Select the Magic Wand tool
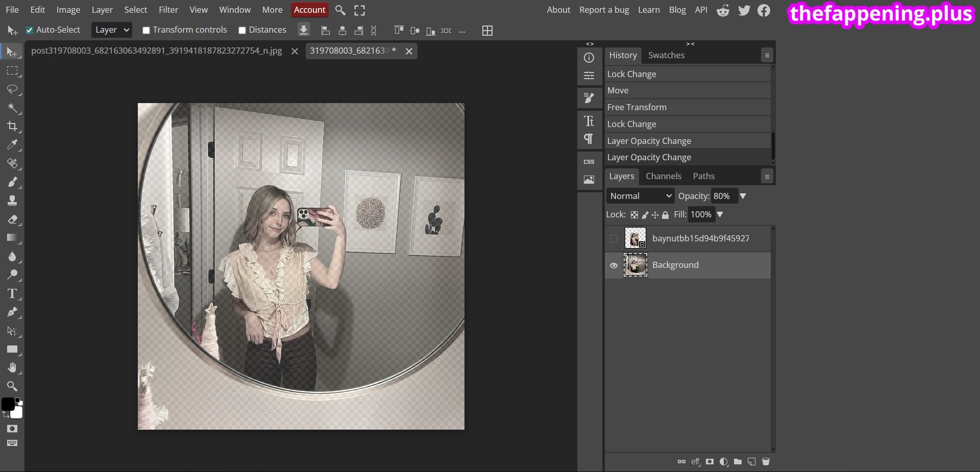 pyautogui.click(x=12, y=108)
